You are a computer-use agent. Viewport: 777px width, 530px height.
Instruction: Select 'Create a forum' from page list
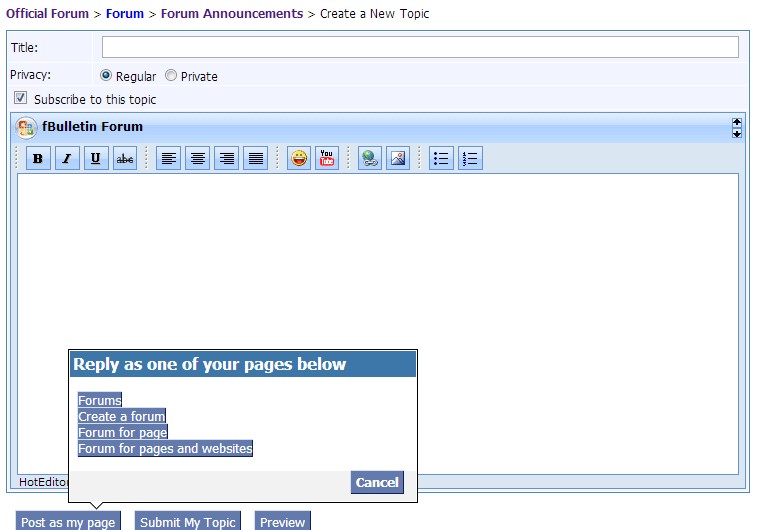coord(122,416)
